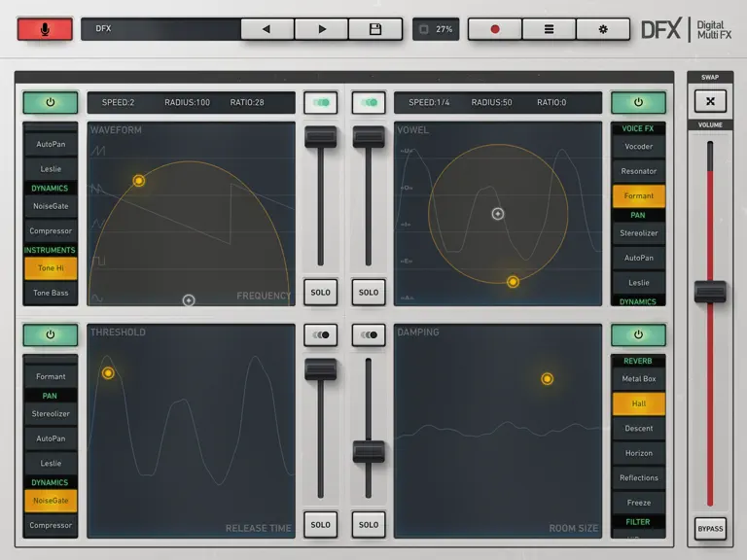Save preset using floppy disk icon
Image resolution: width=747 pixels, height=560 pixels.
click(375, 29)
